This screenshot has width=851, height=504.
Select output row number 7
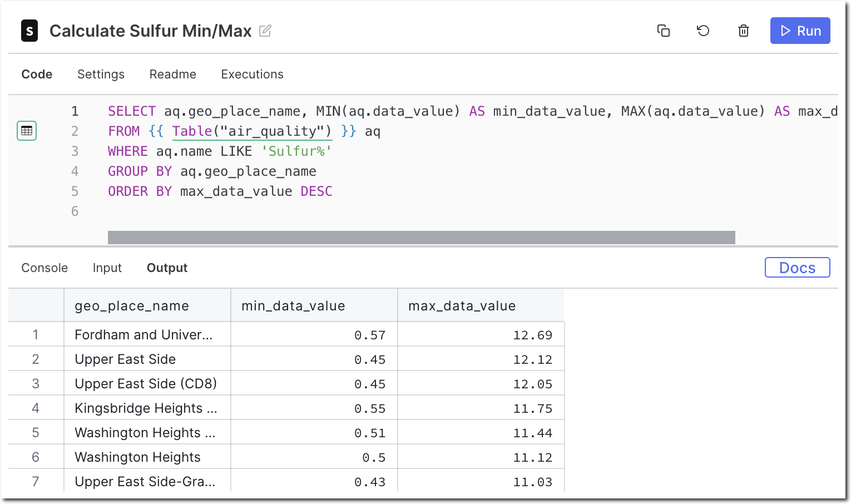pyautogui.click(x=36, y=481)
